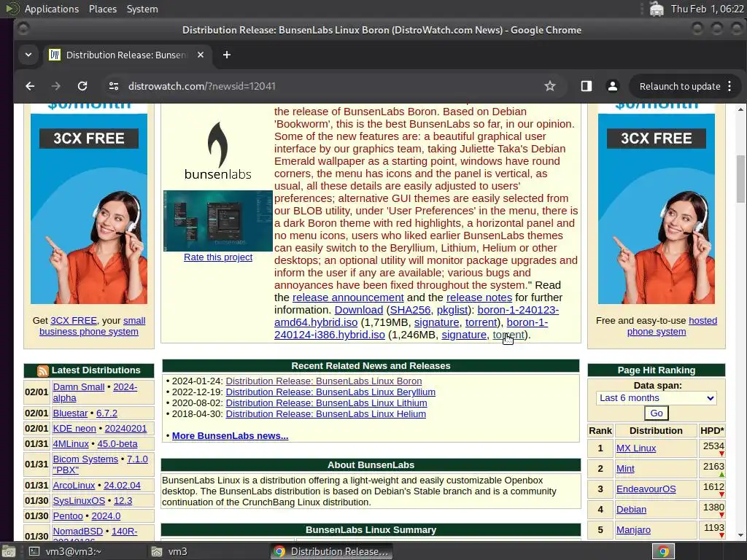Screen dimensions: 747x560
Task: Click the forward navigation arrow
Action: (x=55, y=86)
